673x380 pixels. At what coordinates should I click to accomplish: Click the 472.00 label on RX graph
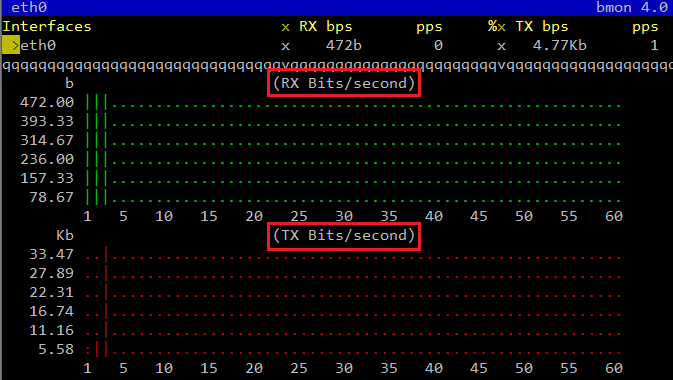tap(47, 102)
